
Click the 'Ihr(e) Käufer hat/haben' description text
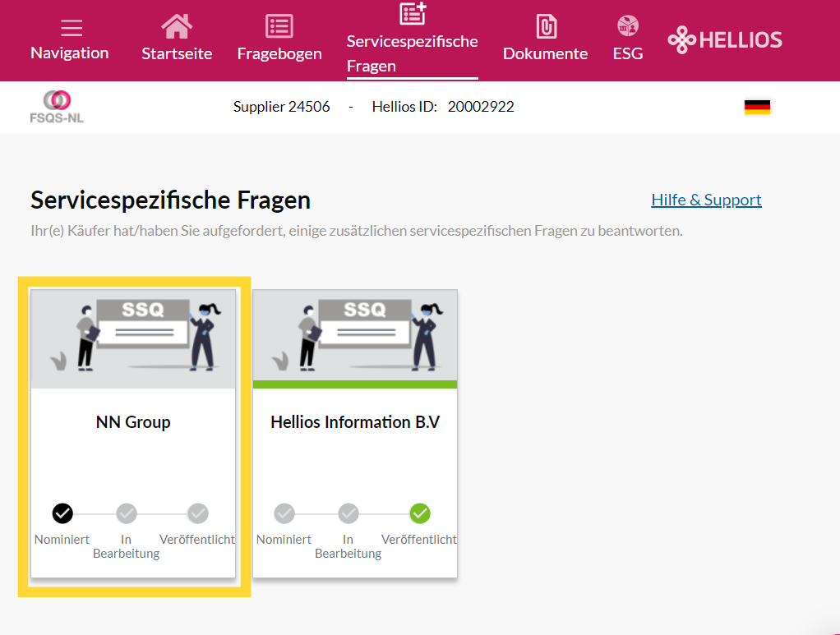[x=356, y=231]
